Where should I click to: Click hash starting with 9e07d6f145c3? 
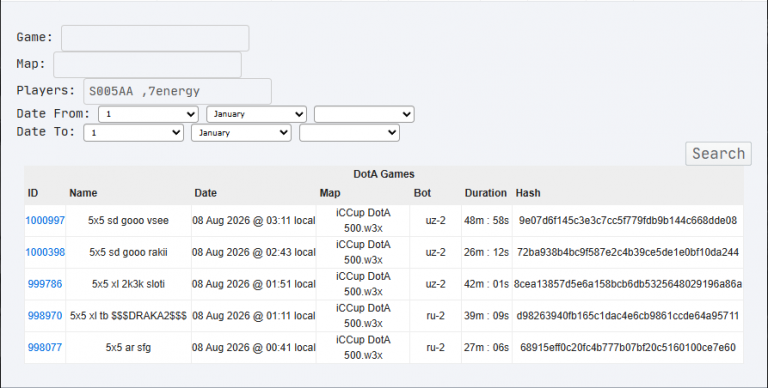(628, 220)
